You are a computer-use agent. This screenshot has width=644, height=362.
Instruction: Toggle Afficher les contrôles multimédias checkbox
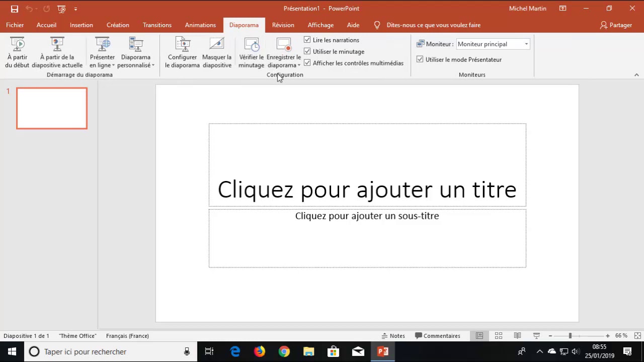point(307,63)
